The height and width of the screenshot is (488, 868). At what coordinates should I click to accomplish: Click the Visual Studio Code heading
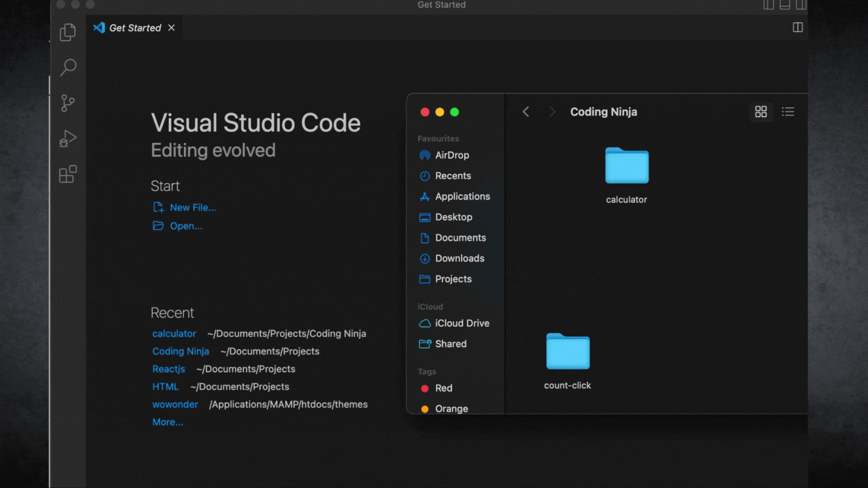pos(256,123)
